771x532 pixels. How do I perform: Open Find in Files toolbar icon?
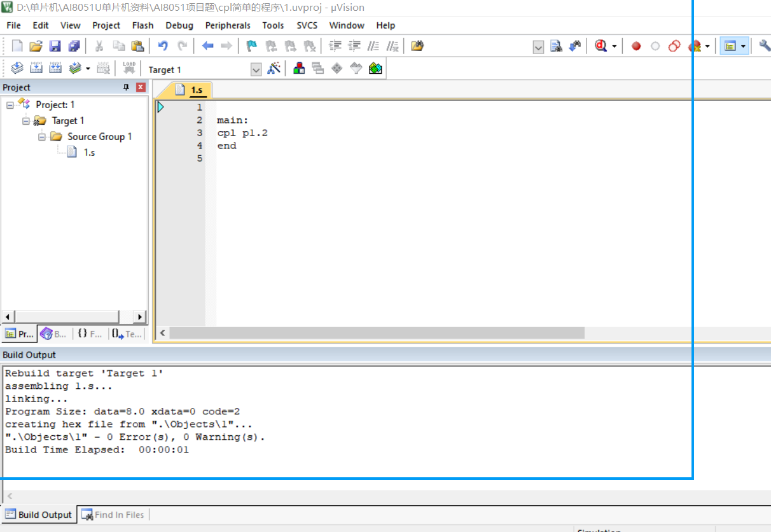417,46
